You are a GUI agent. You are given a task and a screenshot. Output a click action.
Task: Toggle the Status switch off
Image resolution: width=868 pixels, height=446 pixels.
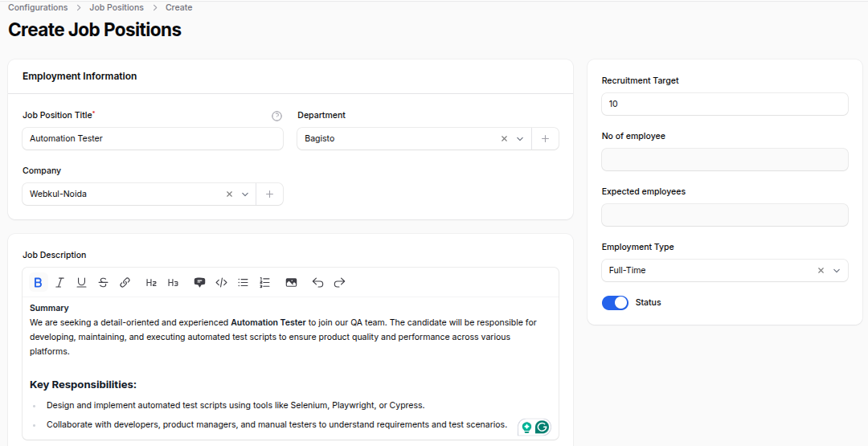point(615,303)
